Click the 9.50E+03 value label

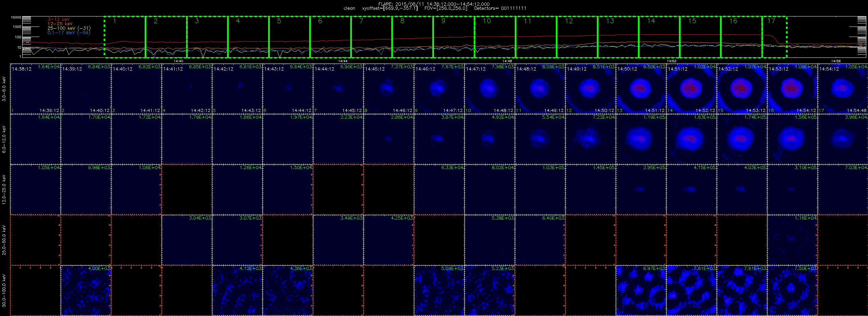[654, 67]
